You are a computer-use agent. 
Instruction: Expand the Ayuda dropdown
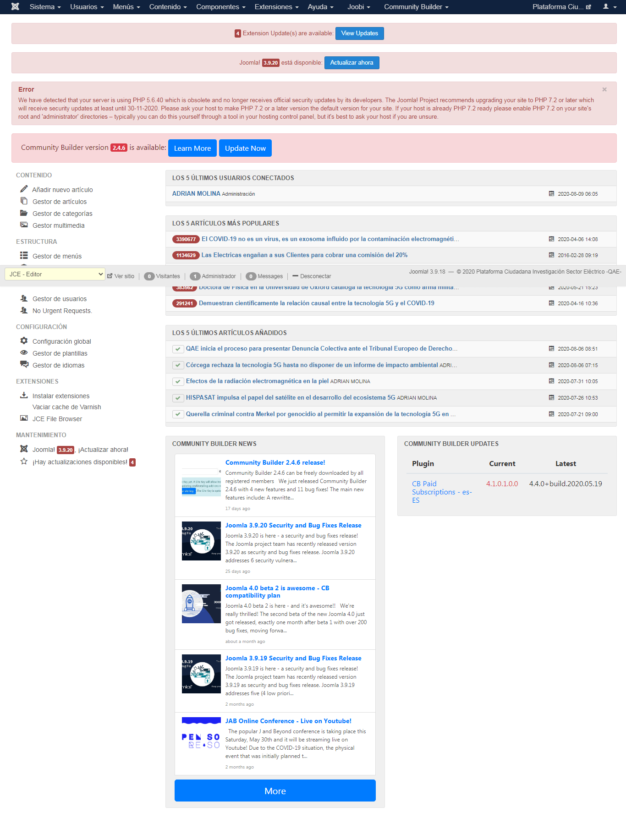(321, 7)
